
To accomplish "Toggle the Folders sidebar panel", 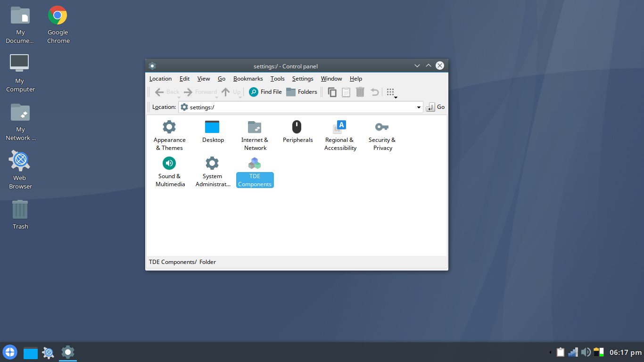I will [x=302, y=92].
